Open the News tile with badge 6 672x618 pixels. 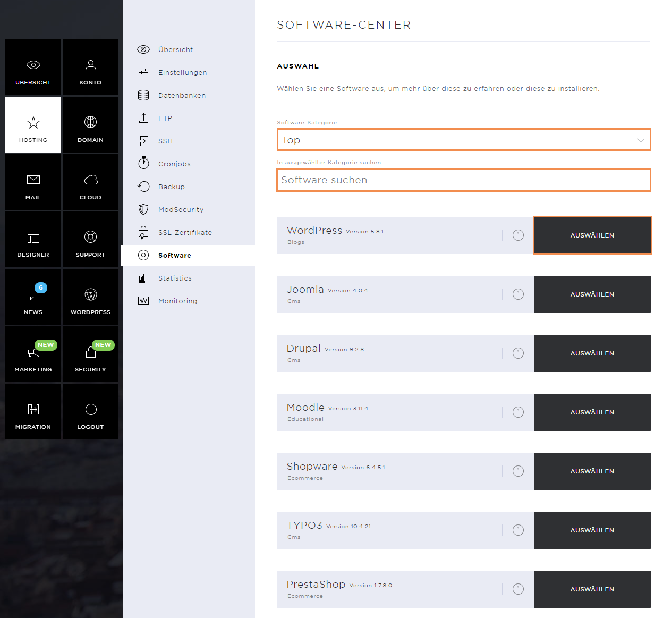pos(33,297)
